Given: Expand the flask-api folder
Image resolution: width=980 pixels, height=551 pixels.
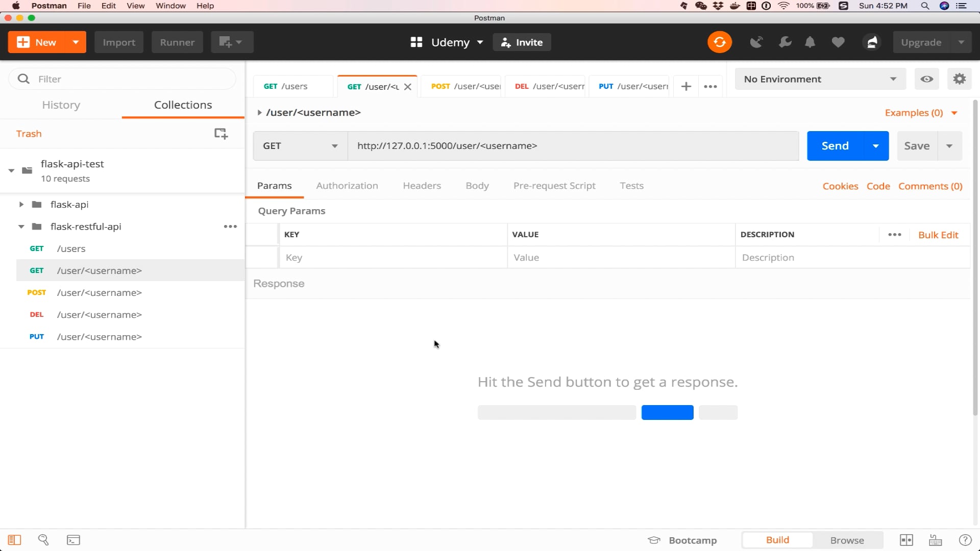Looking at the screenshot, I should [21, 205].
